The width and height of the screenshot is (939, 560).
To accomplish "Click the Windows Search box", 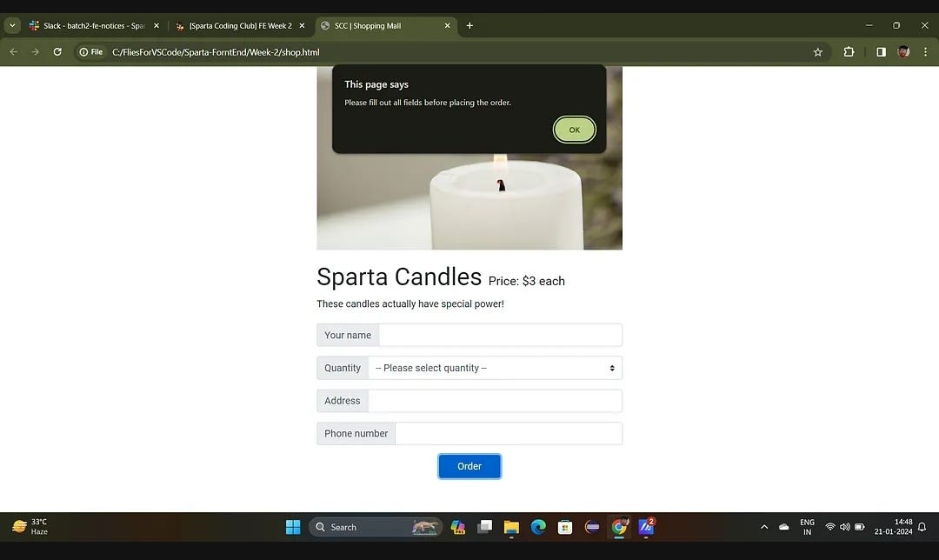I will tap(365, 527).
